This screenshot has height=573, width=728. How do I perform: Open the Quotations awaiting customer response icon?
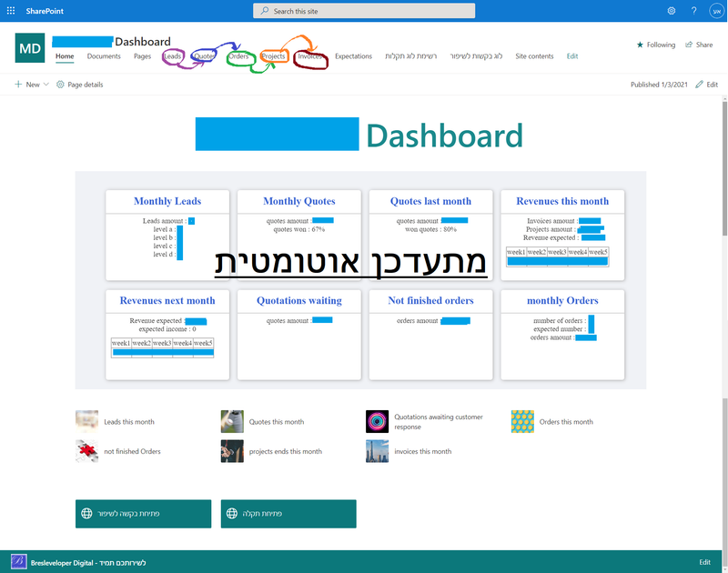point(377,420)
